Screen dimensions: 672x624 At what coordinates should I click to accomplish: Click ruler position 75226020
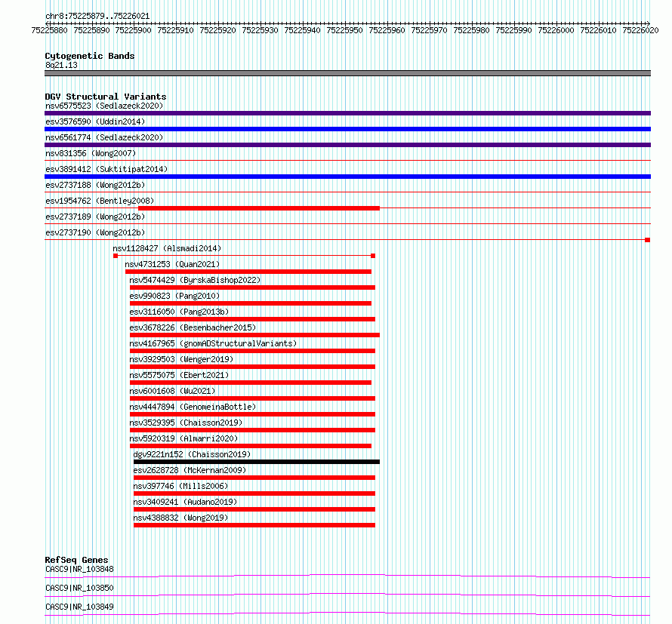640,30
